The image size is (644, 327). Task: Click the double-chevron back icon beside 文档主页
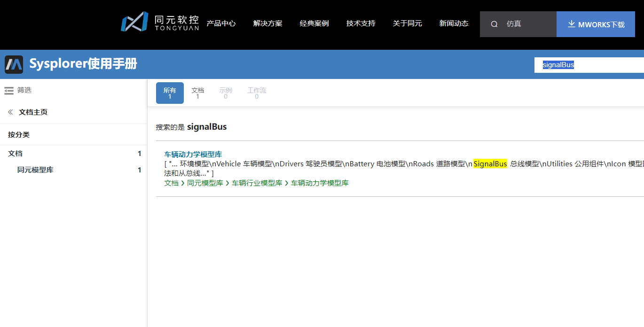pyautogui.click(x=11, y=112)
